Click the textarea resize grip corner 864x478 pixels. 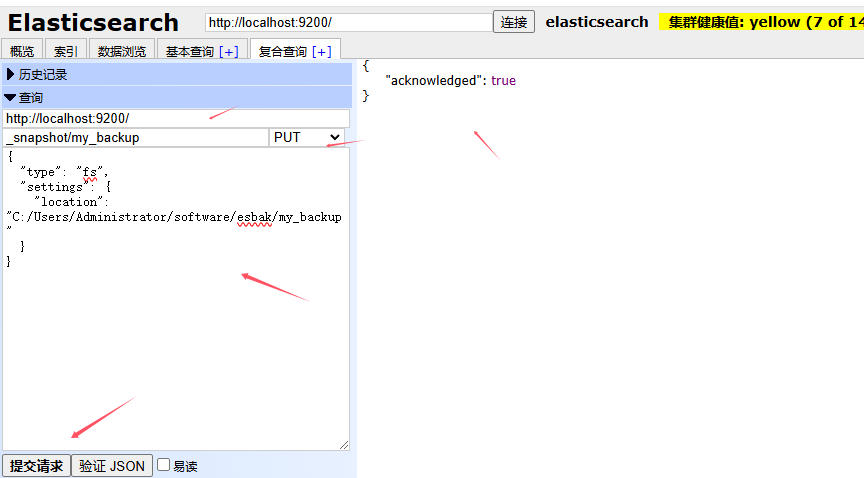pos(344,444)
